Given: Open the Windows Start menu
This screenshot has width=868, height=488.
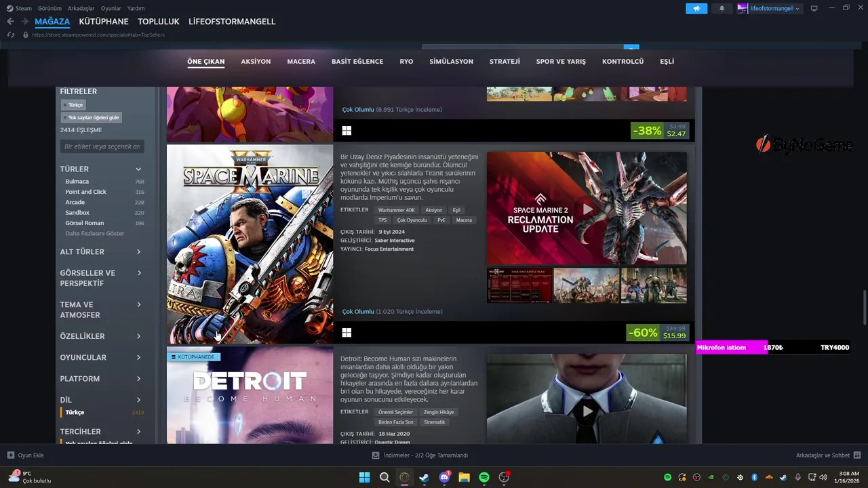Looking at the screenshot, I should click(x=364, y=477).
